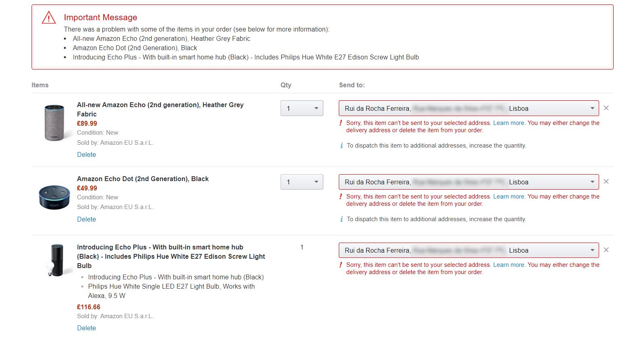Open Learn more link for Echo Plus error
Screen dimensions: 644x340
click(509, 265)
